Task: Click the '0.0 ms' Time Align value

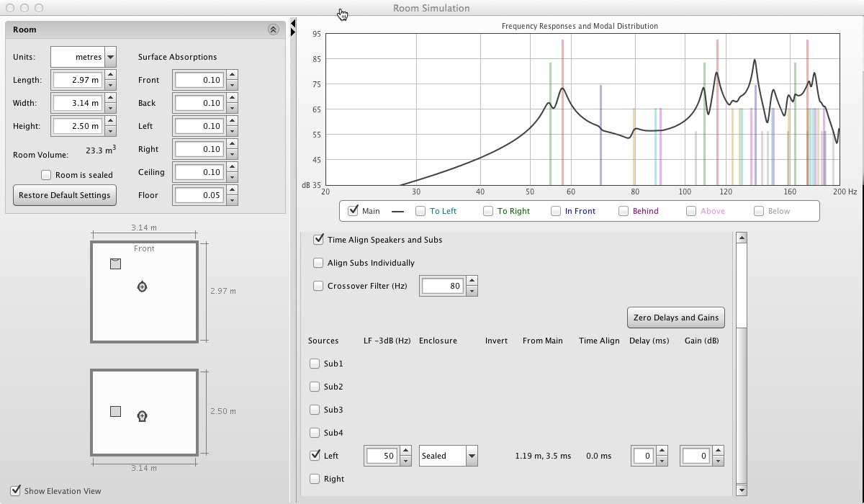Action: (x=599, y=456)
